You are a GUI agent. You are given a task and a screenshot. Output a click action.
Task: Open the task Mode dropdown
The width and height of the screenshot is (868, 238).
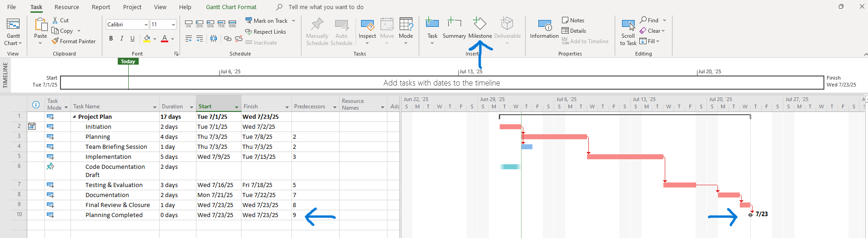[x=406, y=32]
